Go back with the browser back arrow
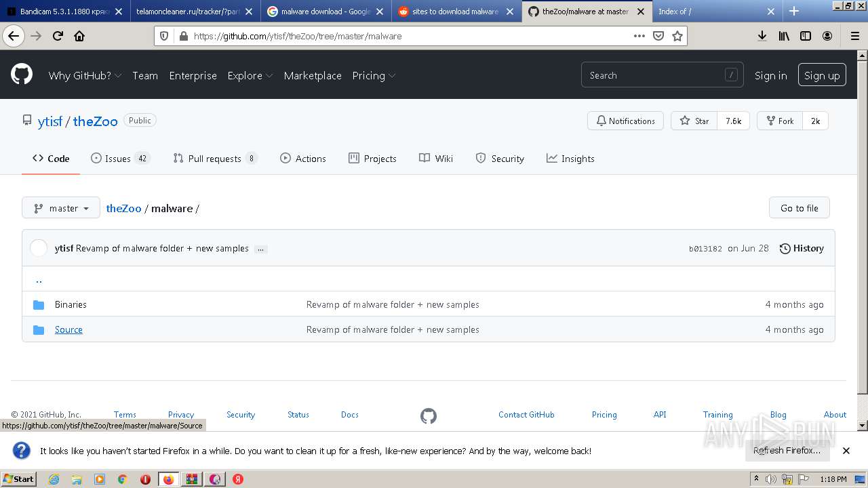This screenshot has height=488, width=868. [x=14, y=36]
